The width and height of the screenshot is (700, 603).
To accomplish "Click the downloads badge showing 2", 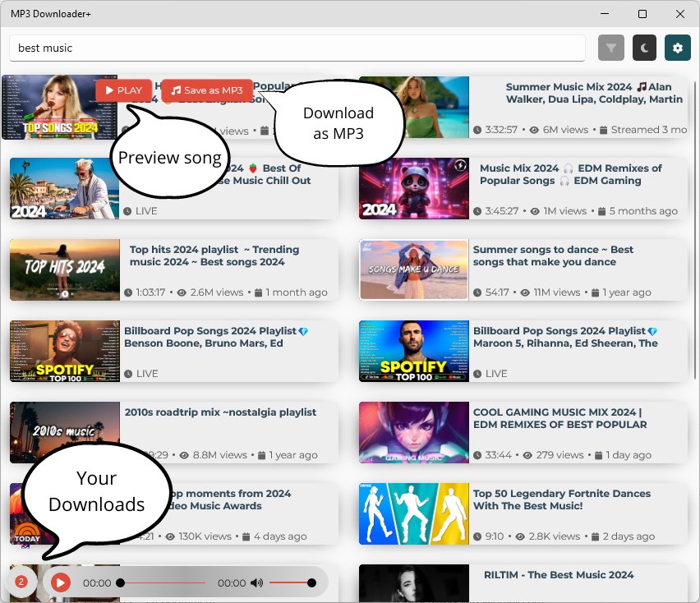I will pos(21,582).
